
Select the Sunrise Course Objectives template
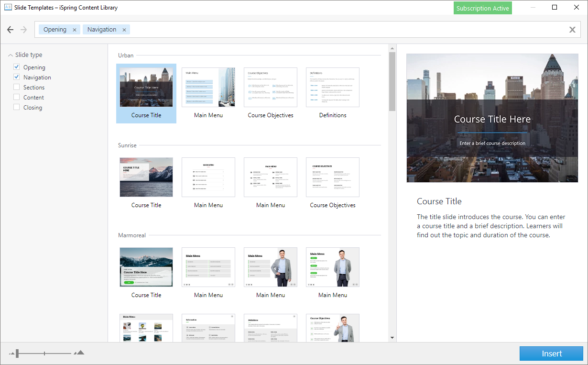tap(333, 177)
